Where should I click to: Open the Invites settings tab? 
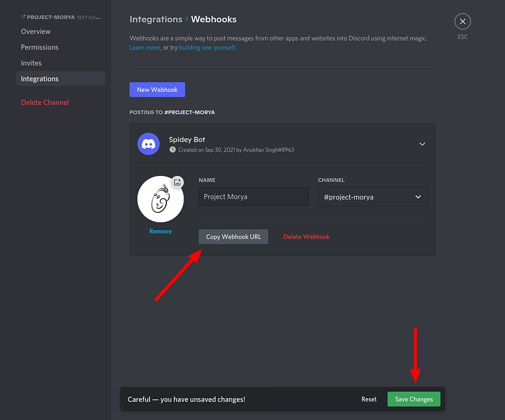(x=31, y=63)
